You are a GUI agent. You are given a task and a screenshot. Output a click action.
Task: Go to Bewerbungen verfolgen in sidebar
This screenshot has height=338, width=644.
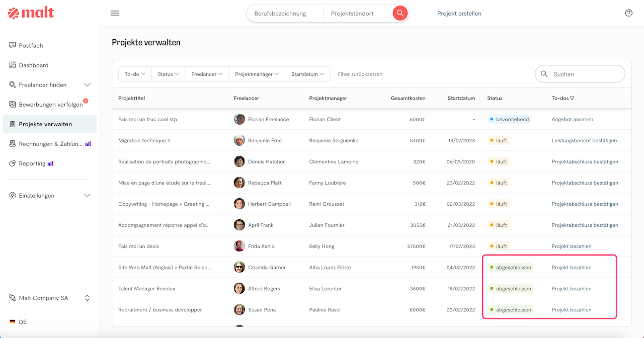(50, 105)
